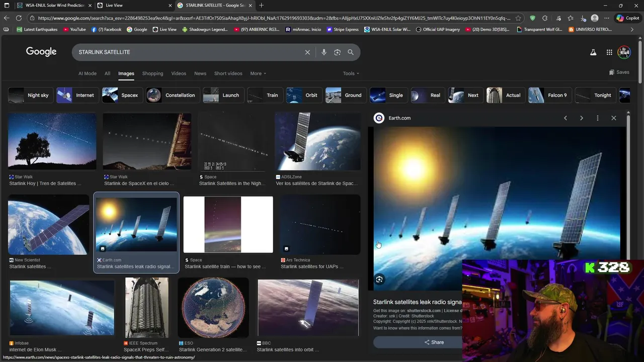644x362 pixels.
Task: Open the Google account avatar
Action: (x=624, y=52)
